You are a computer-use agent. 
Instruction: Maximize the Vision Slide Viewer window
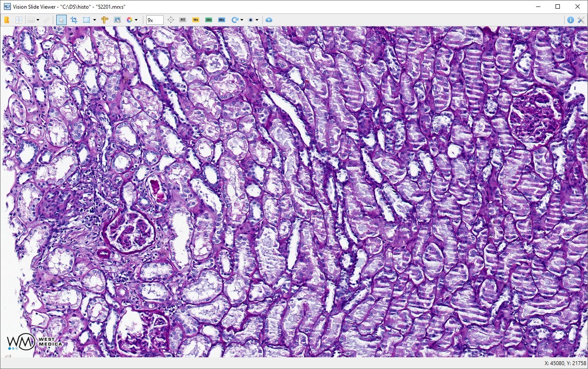558,6
